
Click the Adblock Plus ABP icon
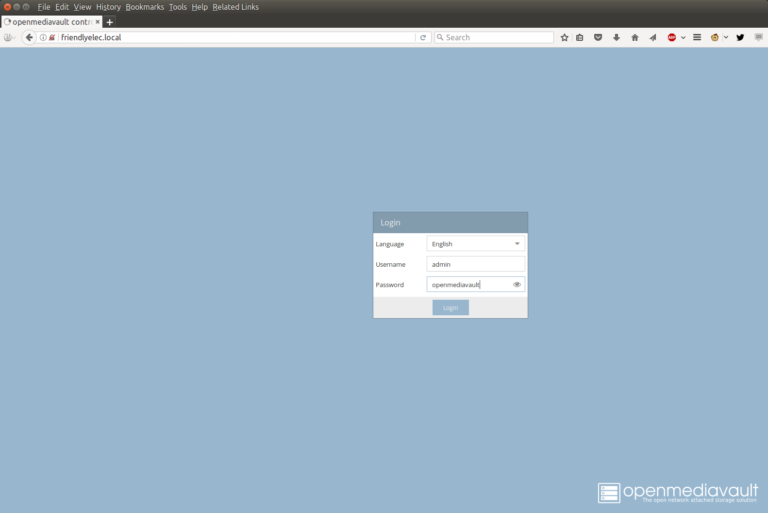(x=672, y=37)
